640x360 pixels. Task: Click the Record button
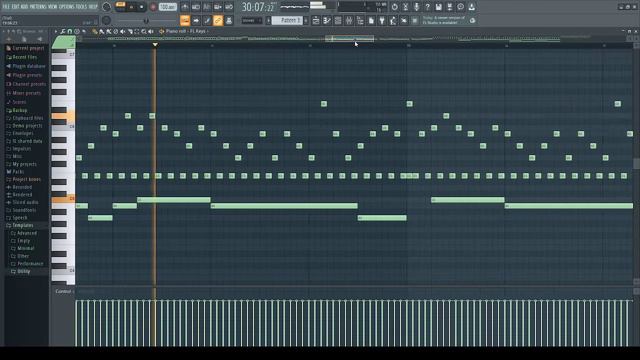(x=153, y=7)
